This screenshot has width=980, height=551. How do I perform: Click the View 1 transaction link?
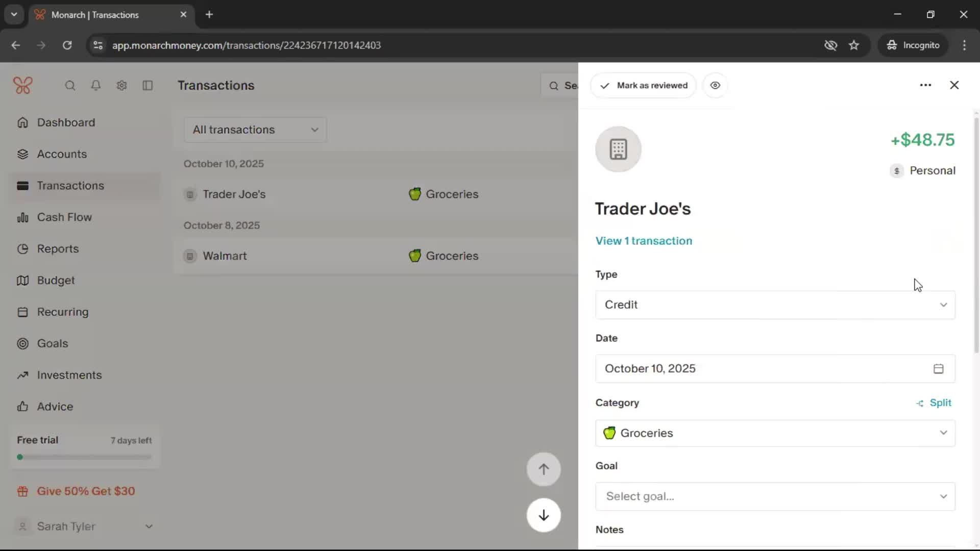[644, 241]
